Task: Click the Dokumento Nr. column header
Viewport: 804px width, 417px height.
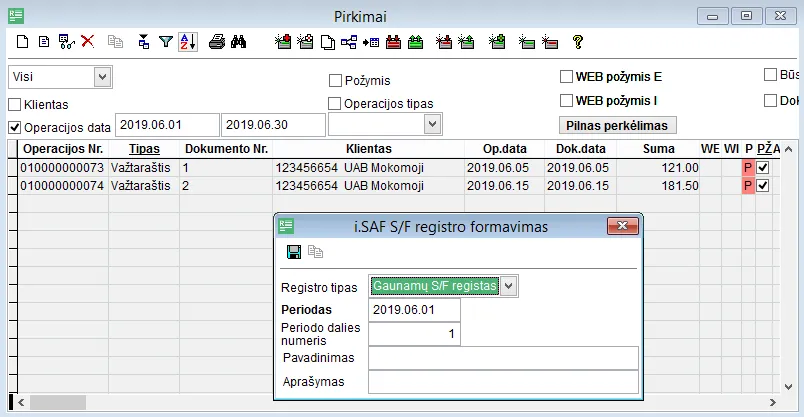Action: (x=226, y=149)
